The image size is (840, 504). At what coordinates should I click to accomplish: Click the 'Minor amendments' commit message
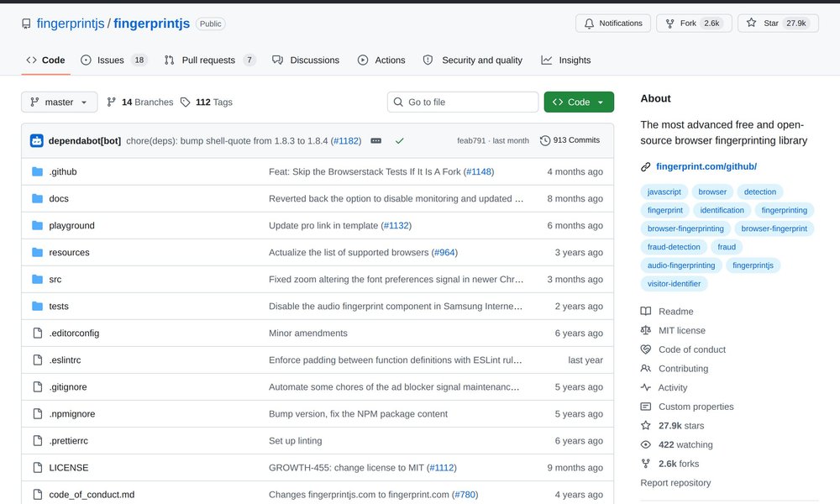[x=308, y=333]
